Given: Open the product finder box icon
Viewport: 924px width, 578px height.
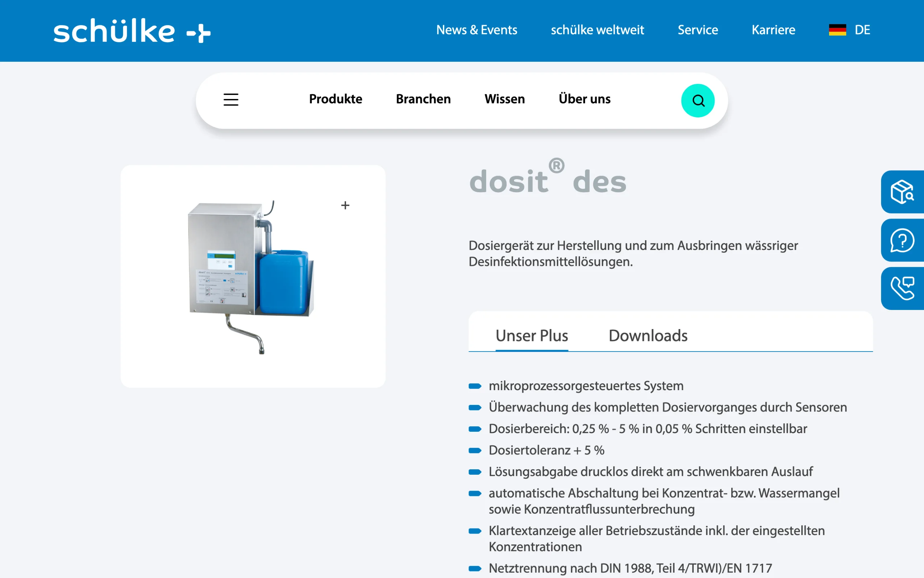Looking at the screenshot, I should [902, 192].
